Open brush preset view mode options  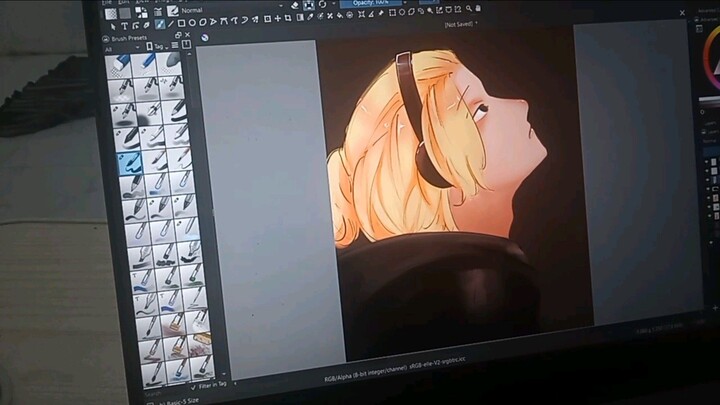click(174, 45)
